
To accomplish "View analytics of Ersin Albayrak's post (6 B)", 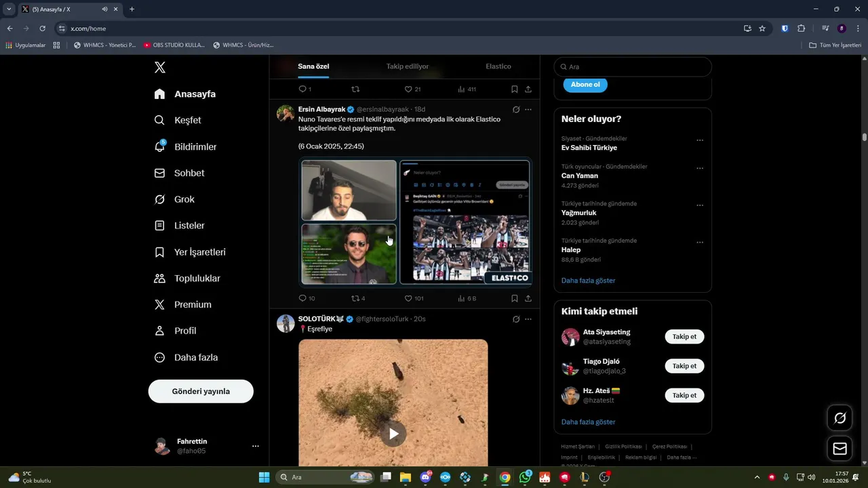I will tap(467, 298).
